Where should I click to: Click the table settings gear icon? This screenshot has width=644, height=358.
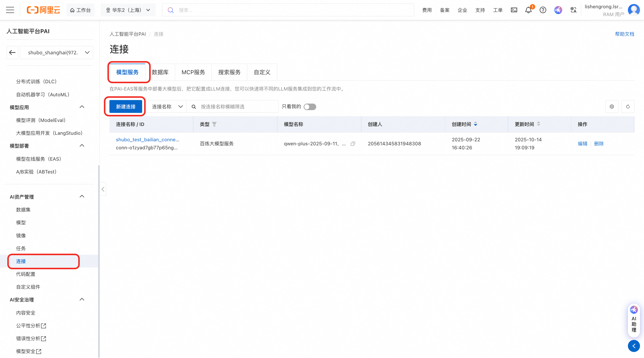[612, 107]
